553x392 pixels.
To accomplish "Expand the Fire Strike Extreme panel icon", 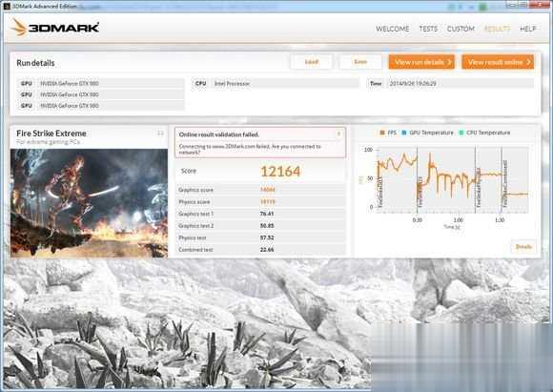I will pyautogui.click(x=160, y=133).
